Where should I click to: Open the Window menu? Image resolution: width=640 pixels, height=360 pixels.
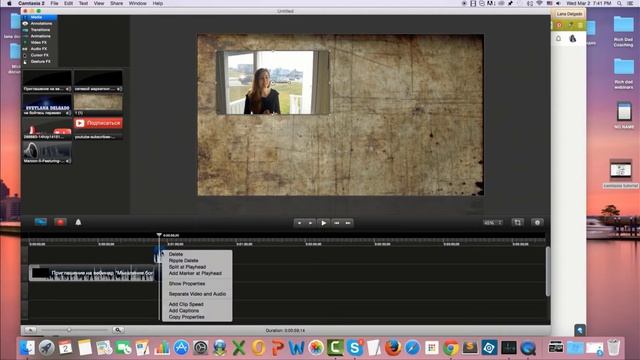click(x=138, y=3)
